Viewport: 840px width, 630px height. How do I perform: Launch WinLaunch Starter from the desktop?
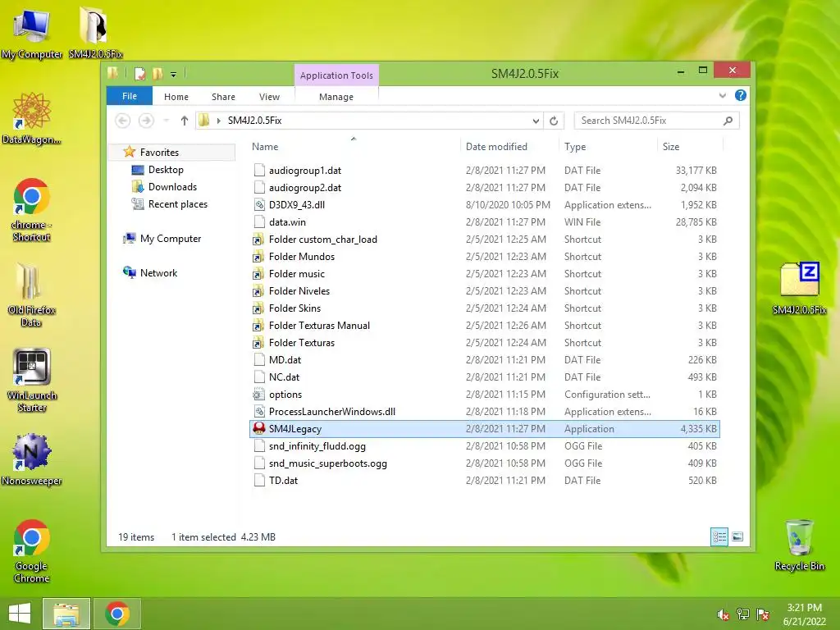point(32,381)
